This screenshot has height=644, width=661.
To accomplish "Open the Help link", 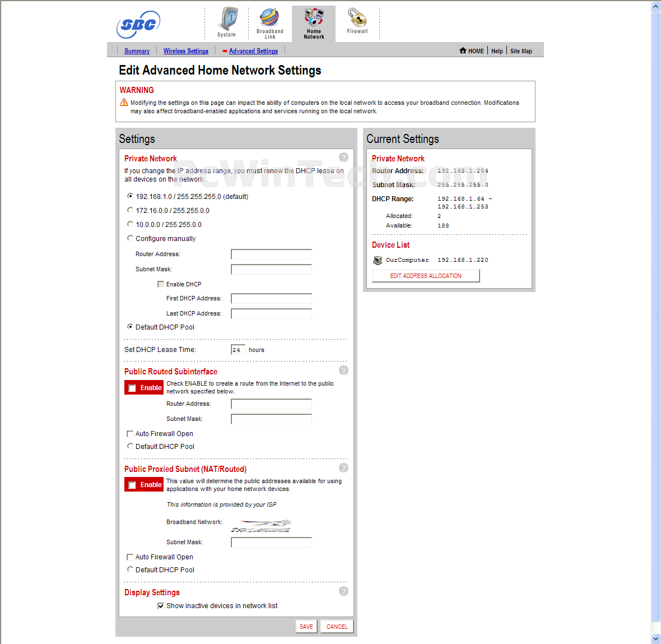I will coord(497,51).
